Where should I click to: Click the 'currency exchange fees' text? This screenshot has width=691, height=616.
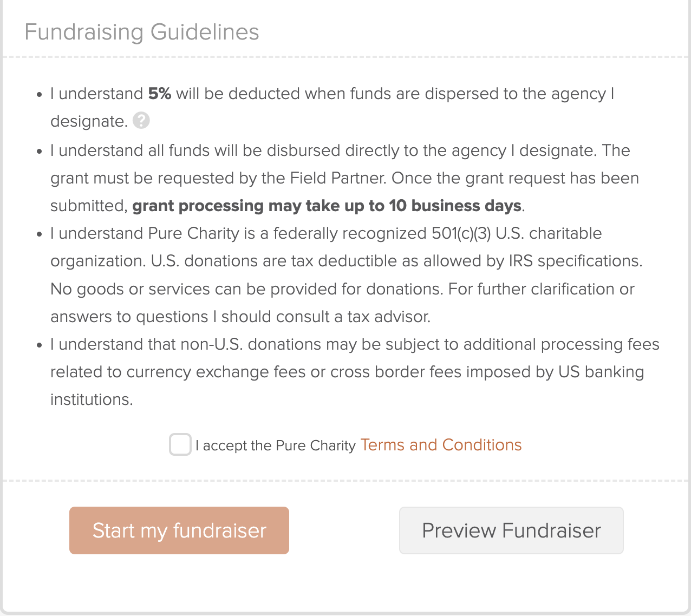pyautogui.click(x=216, y=372)
